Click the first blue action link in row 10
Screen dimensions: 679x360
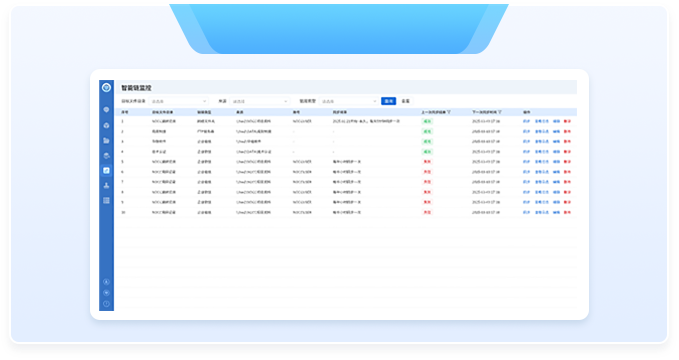[526, 212]
